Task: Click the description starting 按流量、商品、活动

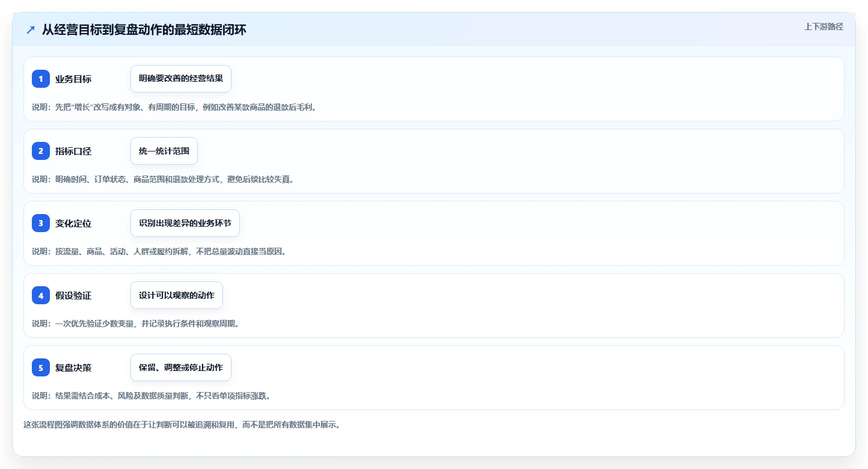Action: 159,251
